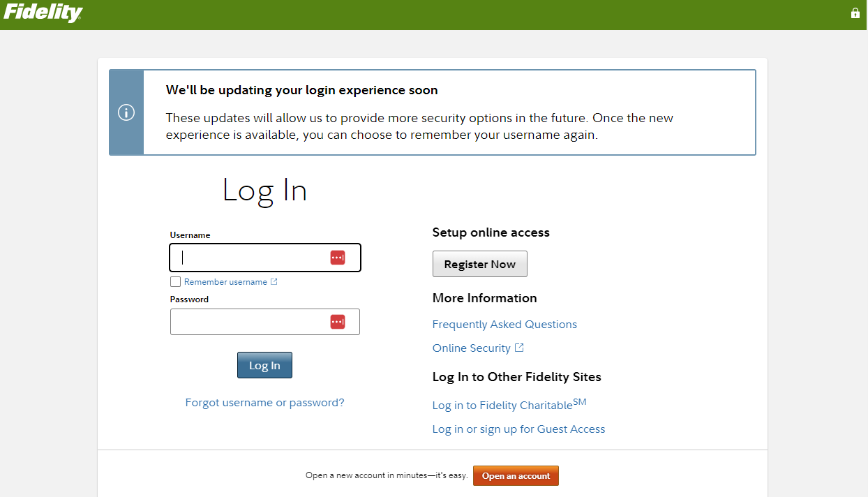Click the red reveal icon in Password field
This screenshot has height=497, width=868.
tap(338, 321)
